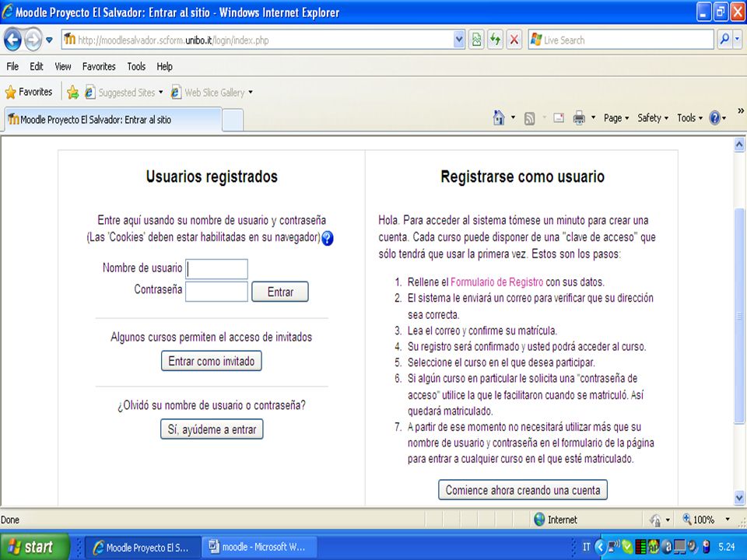Open the Safety command bar menu
Image resolution: width=747 pixels, height=560 pixels.
pyautogui.click(x=653, y=117)
